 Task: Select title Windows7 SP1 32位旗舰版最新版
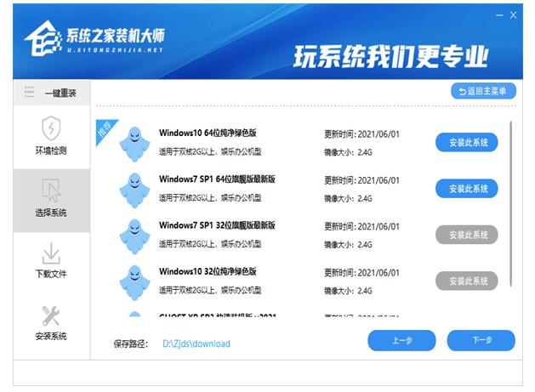(218, 225)
